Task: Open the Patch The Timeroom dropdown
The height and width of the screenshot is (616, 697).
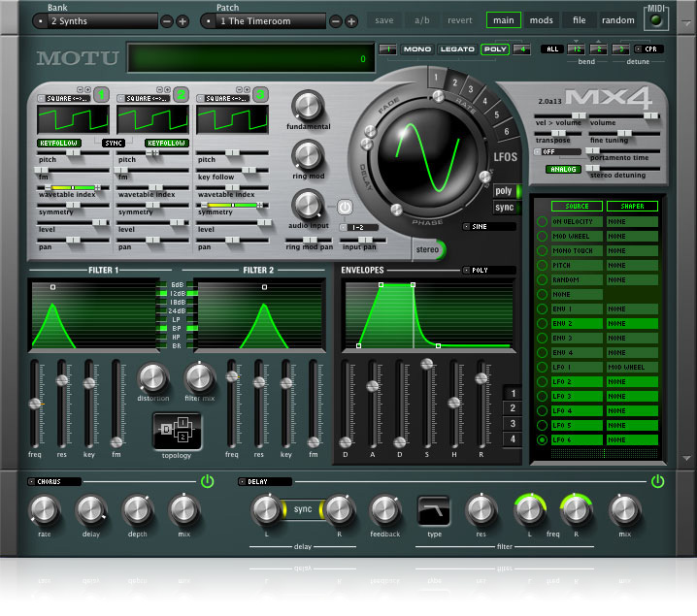Action: 263,21
